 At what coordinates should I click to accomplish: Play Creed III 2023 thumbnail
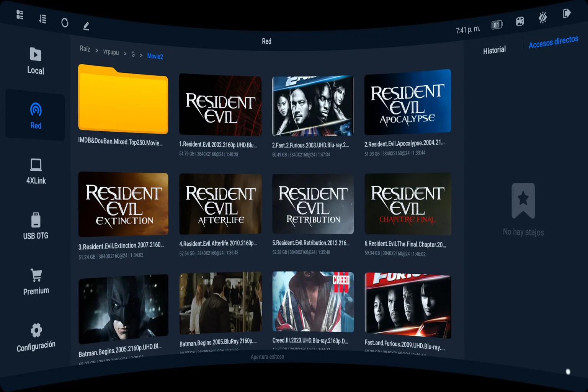pyautogui.click(x=313, y=302)
